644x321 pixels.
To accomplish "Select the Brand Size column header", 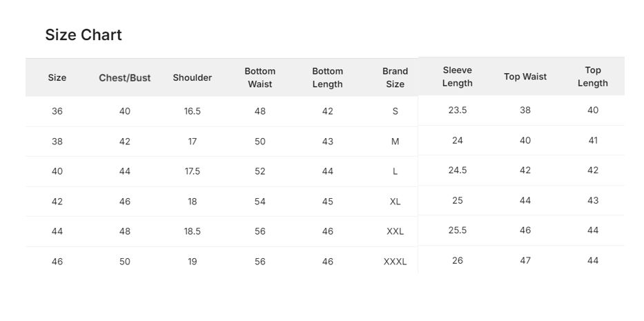I will (395, 78).
